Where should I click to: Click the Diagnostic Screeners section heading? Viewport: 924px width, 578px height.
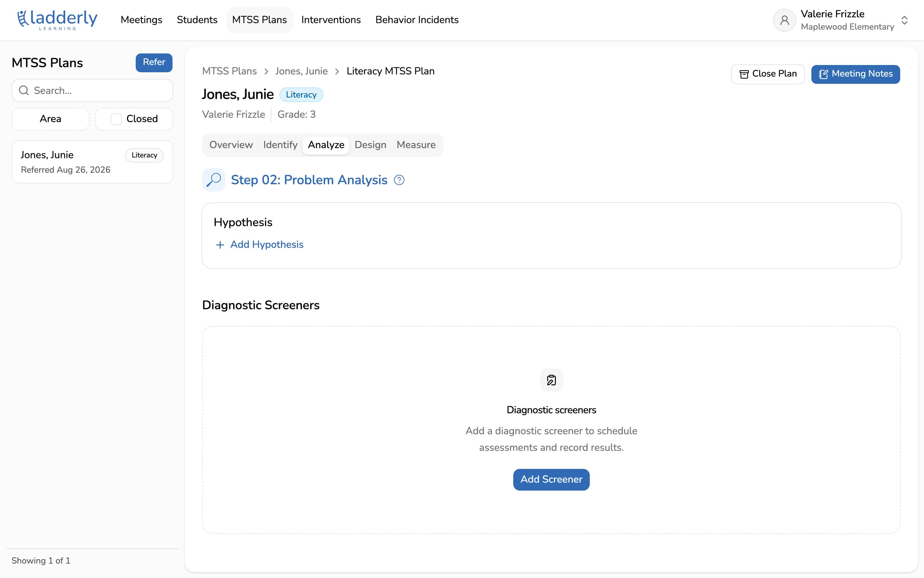[261, 305]
